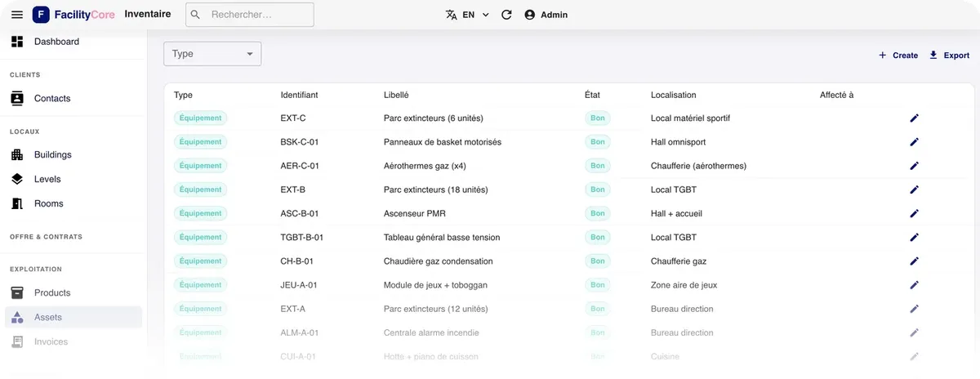Go to Contacts in the sidebar
980x379 pixels.
(73, 98)
